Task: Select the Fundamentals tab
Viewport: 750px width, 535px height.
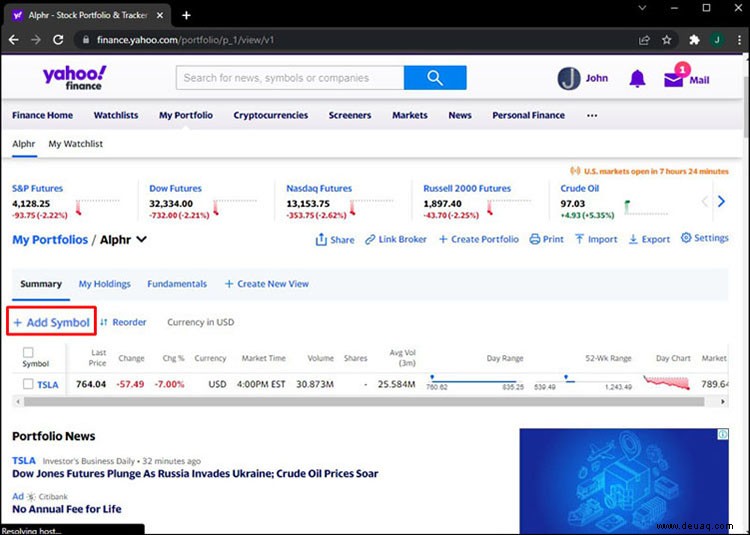Action: pos(177,284)
